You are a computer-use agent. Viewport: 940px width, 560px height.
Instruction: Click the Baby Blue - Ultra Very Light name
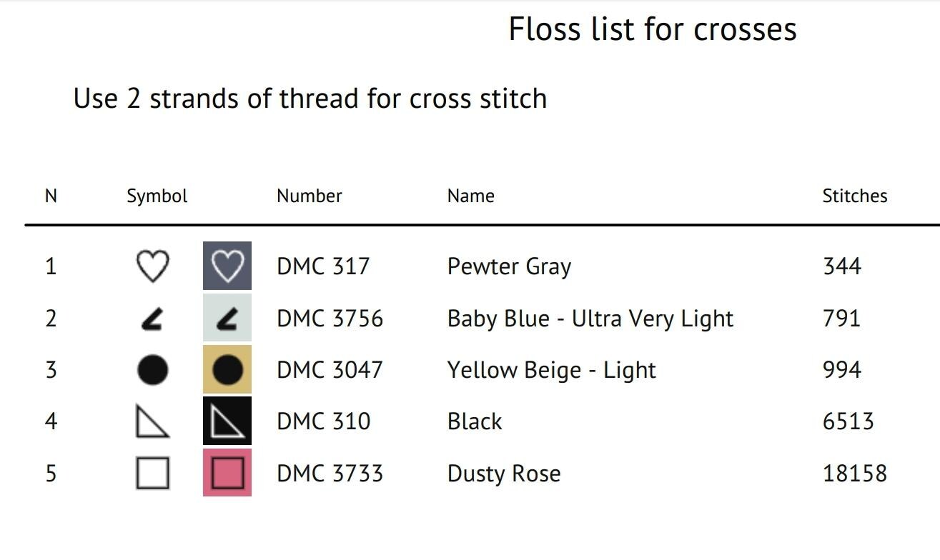coord(590,319)
